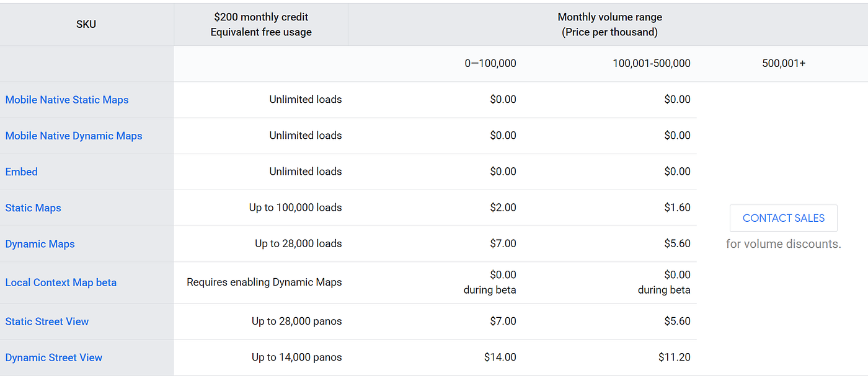Image resolution: width=868 pixels, height=381 pixels.
Task: Open the Mobile Native Static Maps link
Action: [67, 100]
